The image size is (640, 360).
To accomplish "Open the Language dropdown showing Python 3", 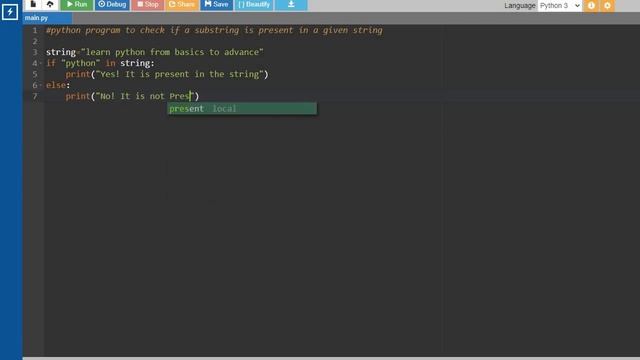I will (x=560, y=6).
